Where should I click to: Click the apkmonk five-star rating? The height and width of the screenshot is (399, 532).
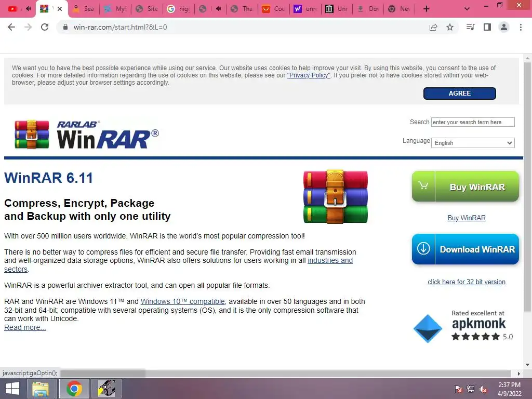pyautogui.click(x=476, y=337)
